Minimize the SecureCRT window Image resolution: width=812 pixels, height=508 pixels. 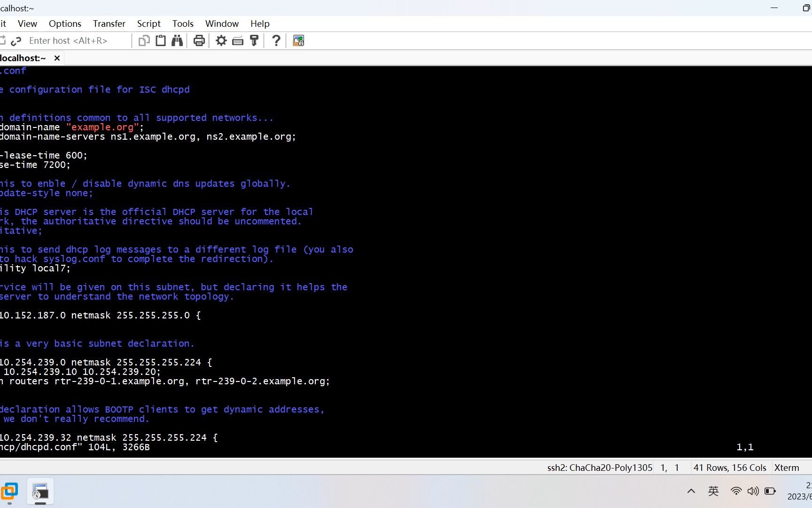pos(774,8)
